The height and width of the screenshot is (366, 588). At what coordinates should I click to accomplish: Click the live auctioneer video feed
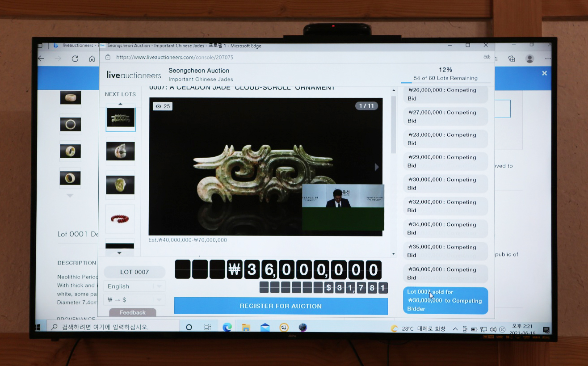click(343, 207)
